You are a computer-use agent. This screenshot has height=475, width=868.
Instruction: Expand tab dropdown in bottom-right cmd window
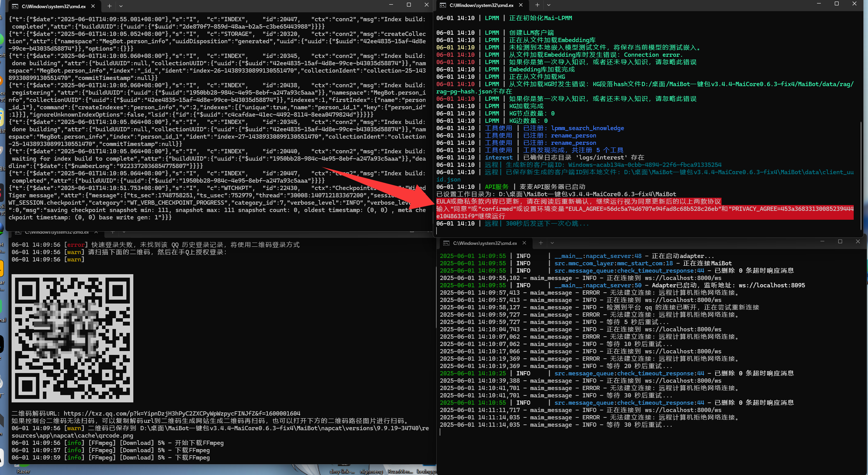[552, 243]
